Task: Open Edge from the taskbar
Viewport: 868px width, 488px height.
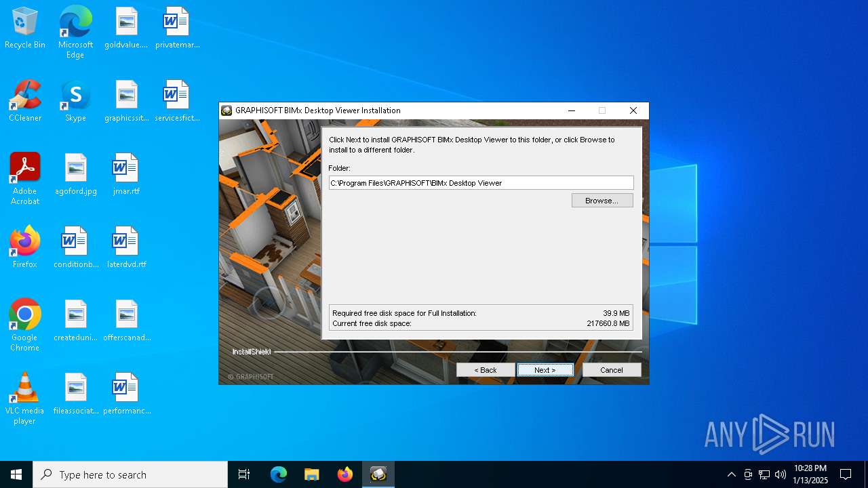Action: tap(279, 474)
